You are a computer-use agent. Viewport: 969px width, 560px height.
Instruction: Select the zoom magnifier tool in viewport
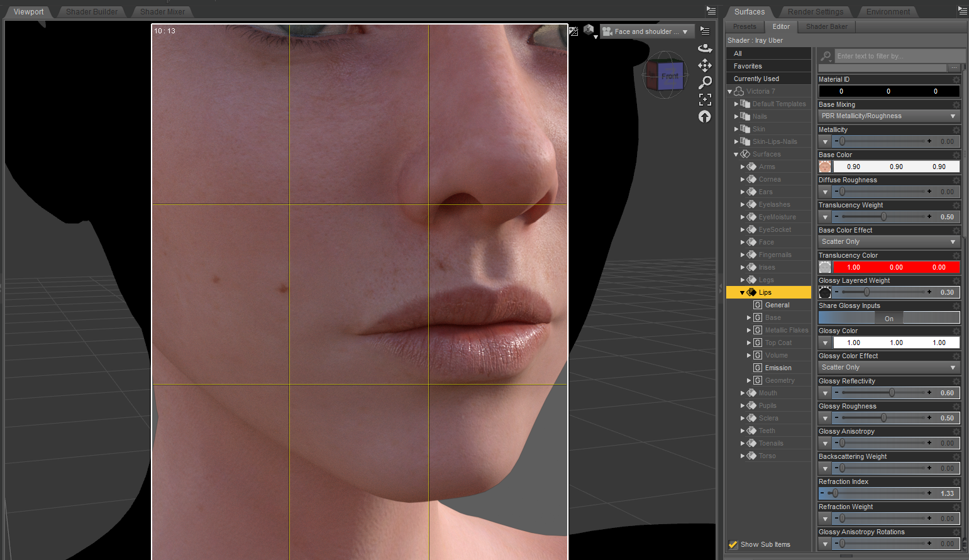tap(705, 82)
